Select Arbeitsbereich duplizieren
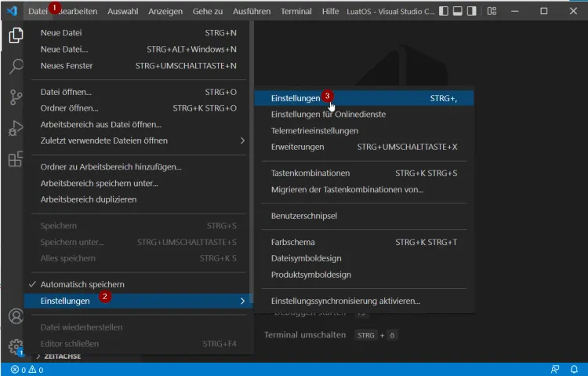The image size is (588, 376). click(x=138, y=199)
